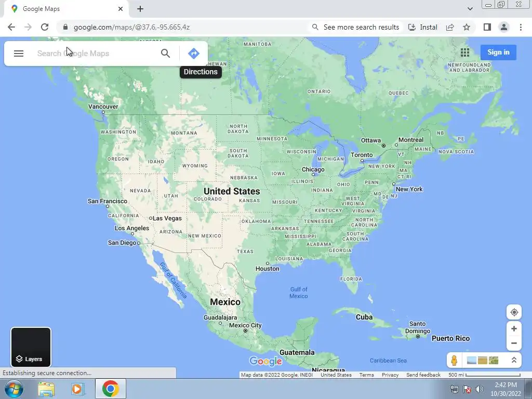Click the Houston city label
532x399 pixels.
tap(268, 269)
